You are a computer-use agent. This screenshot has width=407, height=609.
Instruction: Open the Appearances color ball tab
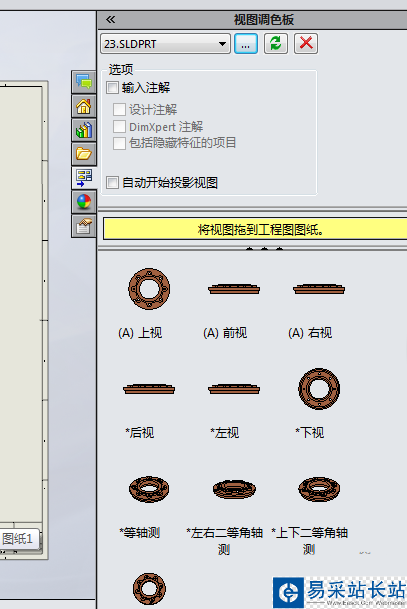(84, 202)
